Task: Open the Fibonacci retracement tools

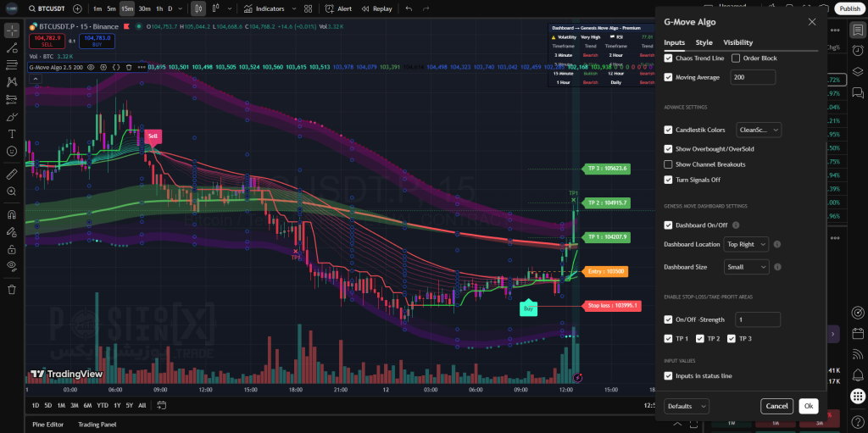Action: tap(12, 64)
